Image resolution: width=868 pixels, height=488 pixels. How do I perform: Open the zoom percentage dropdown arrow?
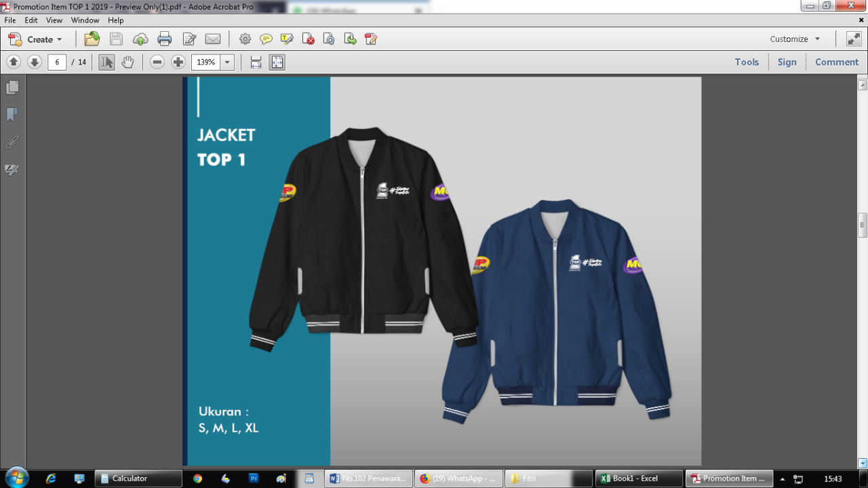coord(227,62)
